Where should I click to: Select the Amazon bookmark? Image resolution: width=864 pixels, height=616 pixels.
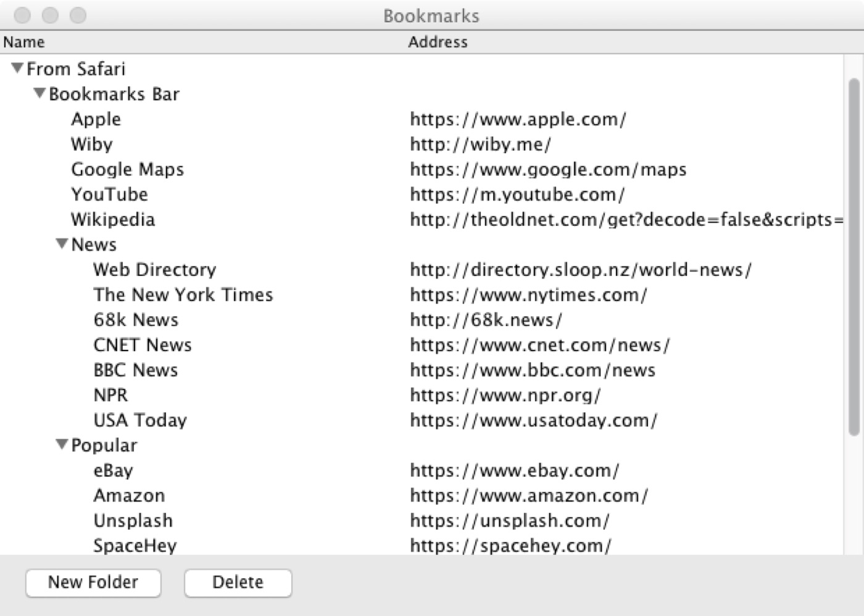point(129,496)
